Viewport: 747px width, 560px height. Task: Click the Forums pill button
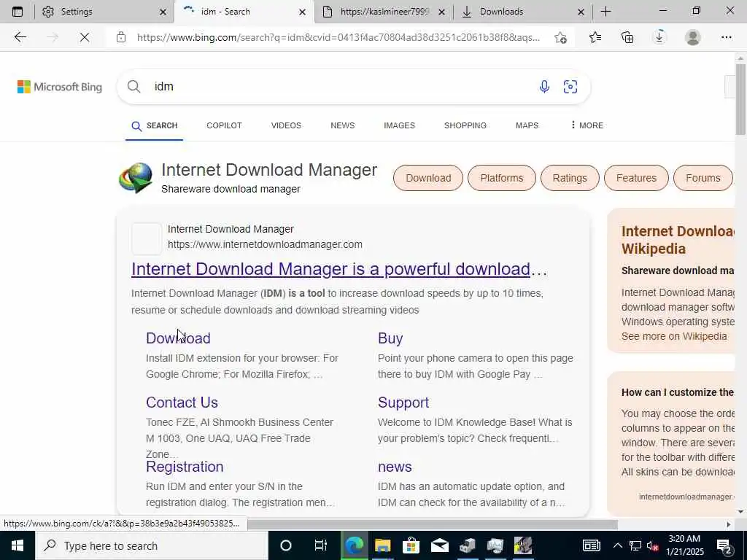703,178
